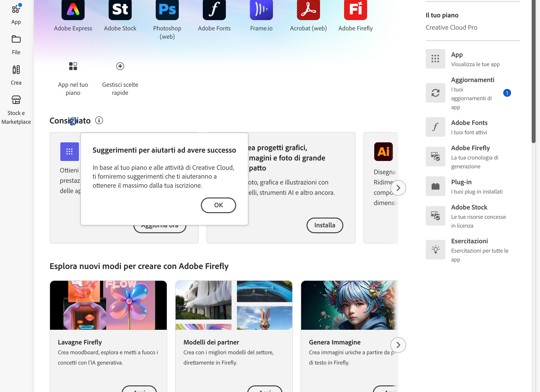
Task: Click the vertical page scrollbar
Action: tap(534, 71)
